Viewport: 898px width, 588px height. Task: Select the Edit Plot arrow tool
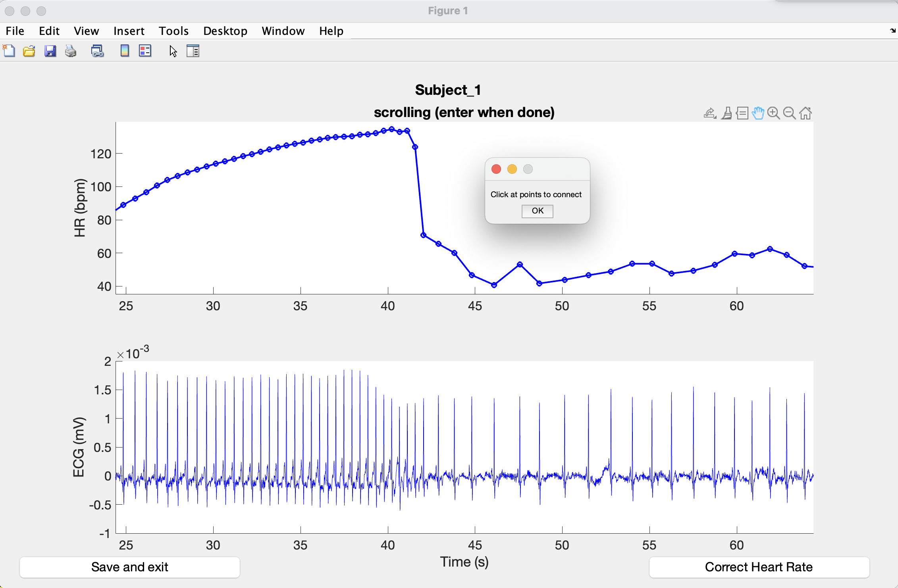pos(173,51)
